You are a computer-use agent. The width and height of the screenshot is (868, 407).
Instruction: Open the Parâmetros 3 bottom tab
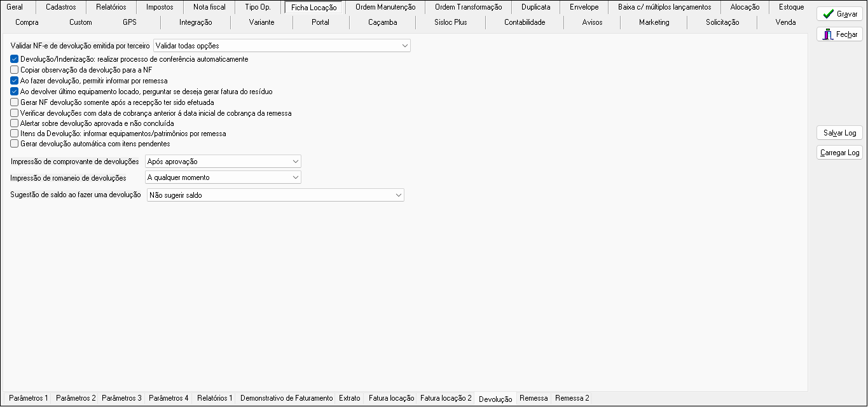coord(121,398)
